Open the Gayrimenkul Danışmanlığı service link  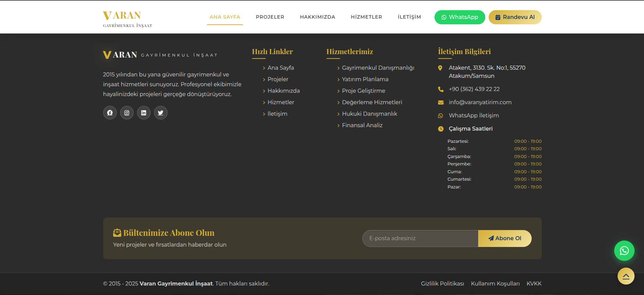coord(378,68)
